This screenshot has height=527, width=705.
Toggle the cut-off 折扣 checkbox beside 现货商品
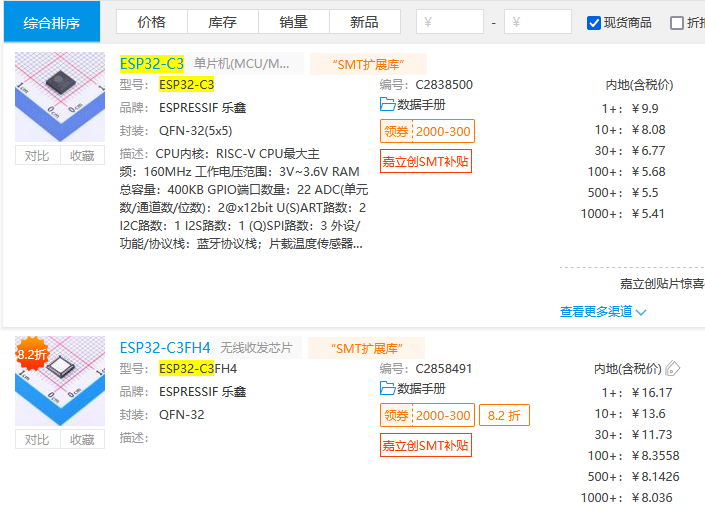pyautogui.click(x=677, y=23)
